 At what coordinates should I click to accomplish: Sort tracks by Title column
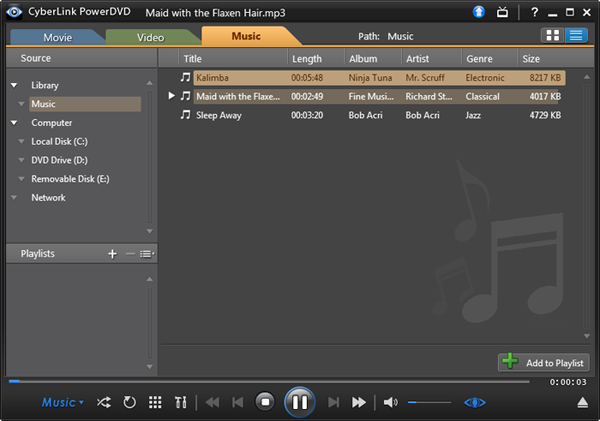coord(233,59)
